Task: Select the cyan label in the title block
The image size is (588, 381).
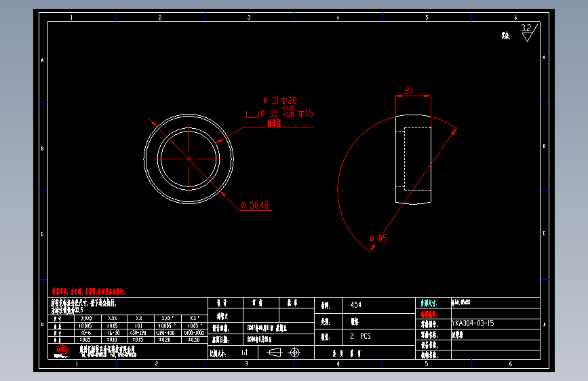Action: [429, 303]
